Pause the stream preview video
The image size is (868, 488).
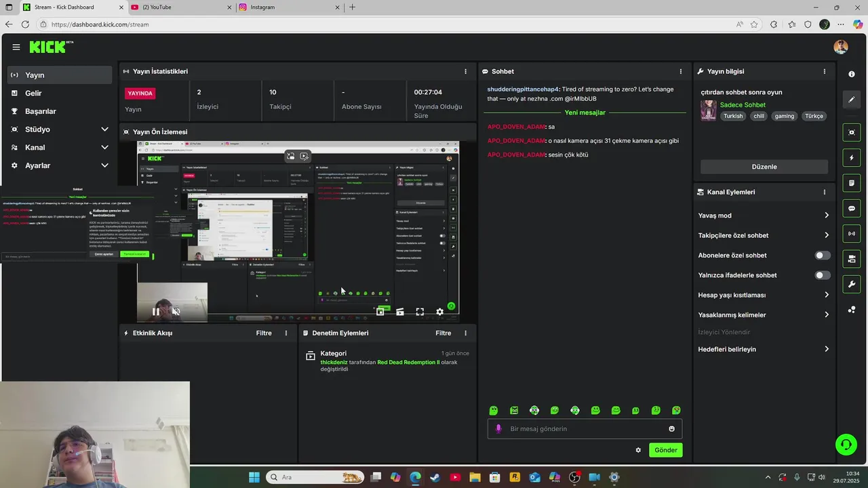(x=156, y=312)
